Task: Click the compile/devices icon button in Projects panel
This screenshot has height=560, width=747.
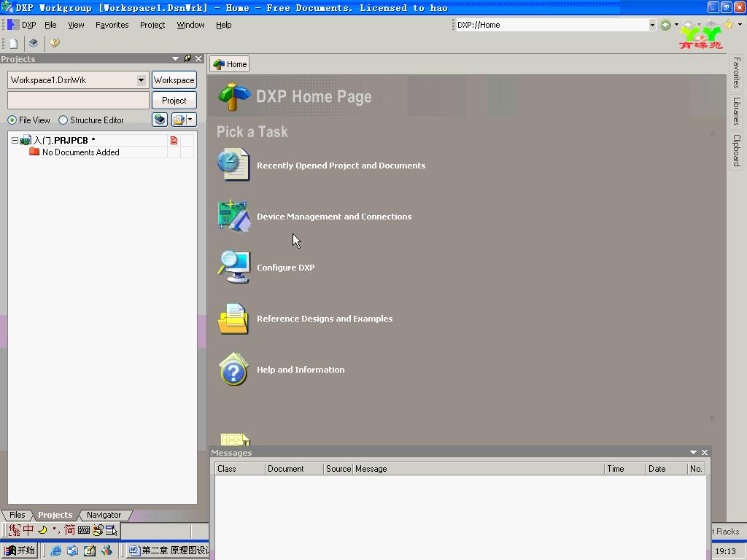Action: [160, 120]
